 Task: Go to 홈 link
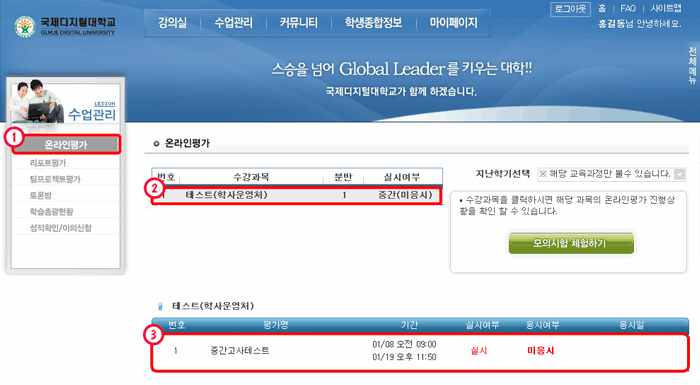click(x=602, y=8)
